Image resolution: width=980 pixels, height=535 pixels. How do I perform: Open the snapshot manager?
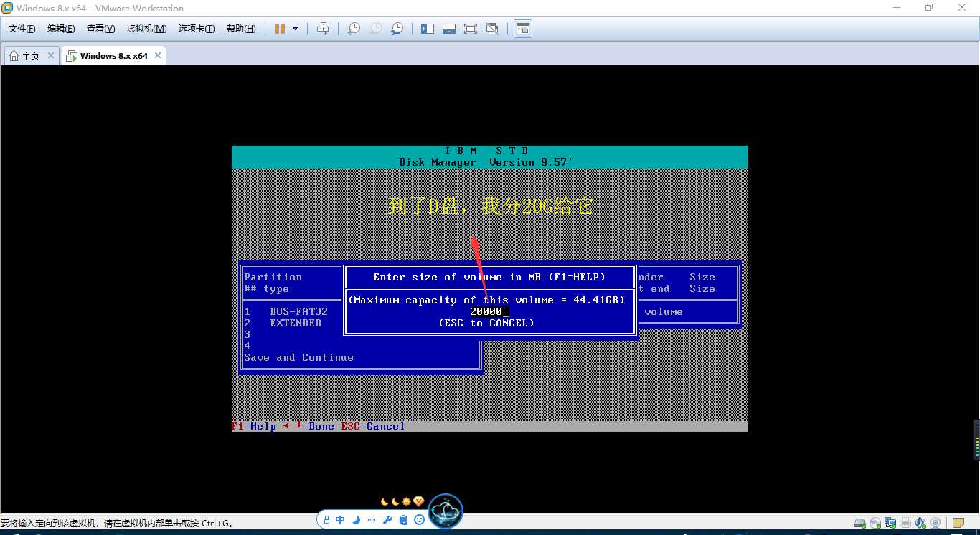click(x=397, y=29)
